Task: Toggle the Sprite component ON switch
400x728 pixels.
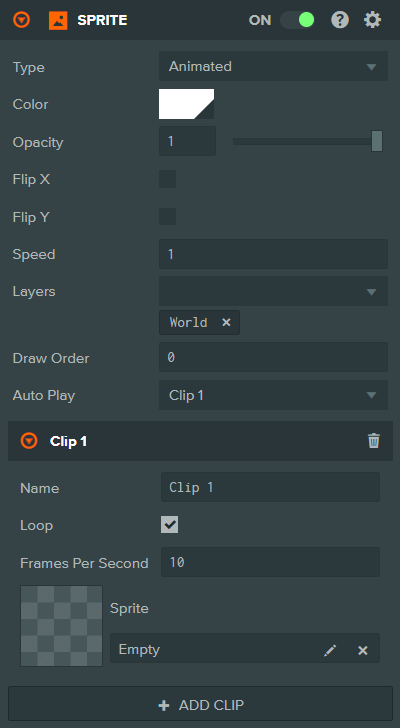Action: (x=297, y=20)
